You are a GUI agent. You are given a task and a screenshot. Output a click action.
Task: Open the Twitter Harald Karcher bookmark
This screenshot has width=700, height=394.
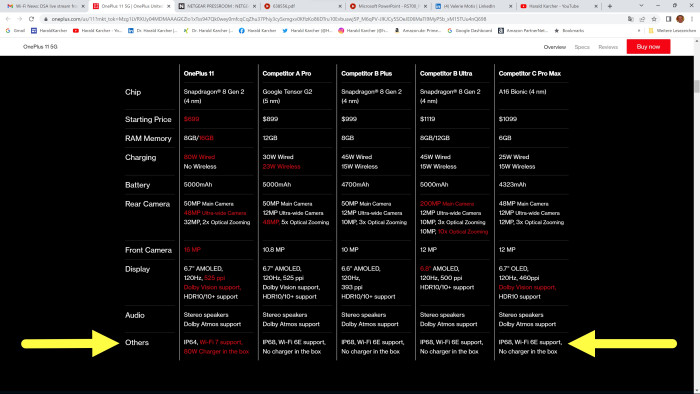click(307, 30)
